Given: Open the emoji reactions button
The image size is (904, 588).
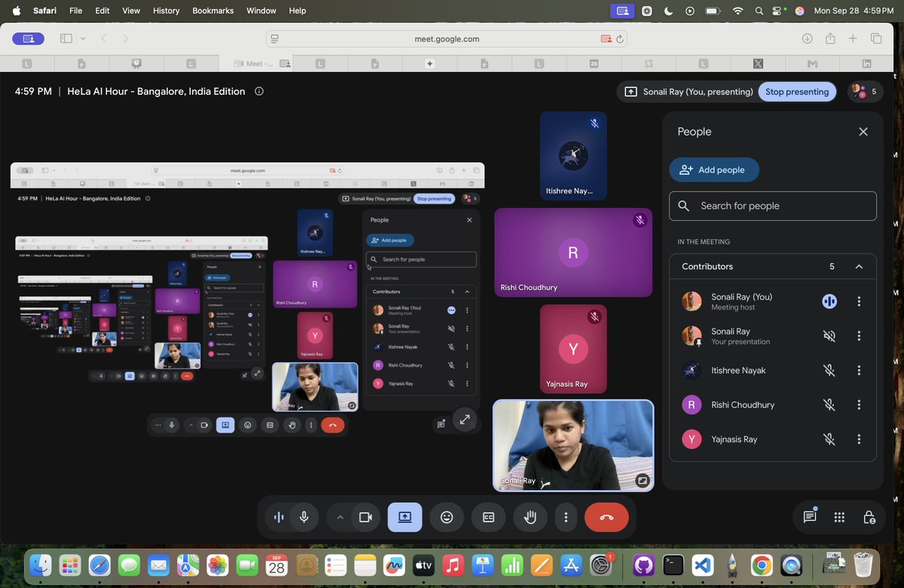Looking at the screenshot, I should tap(447, 517).
